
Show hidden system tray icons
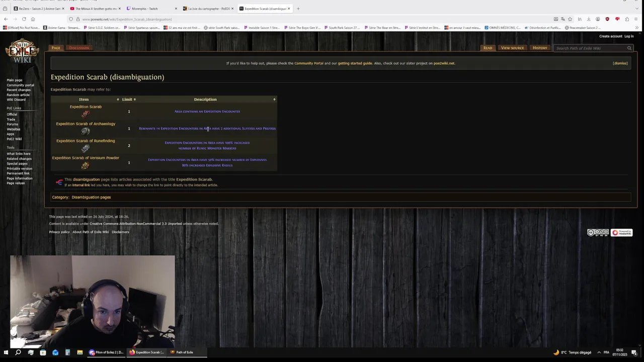pyautogui.click(x=599, y=352)
